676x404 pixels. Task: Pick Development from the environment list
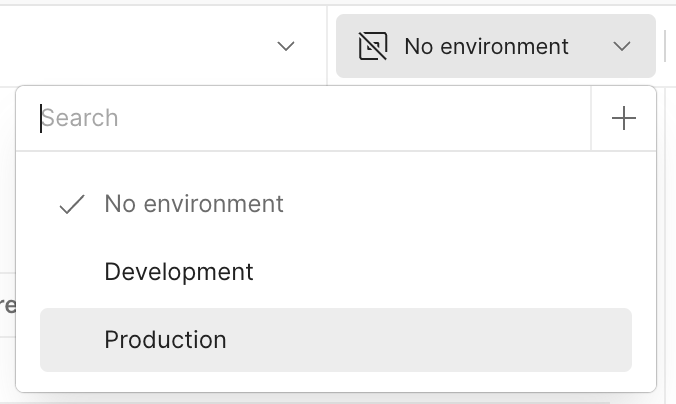179,272
